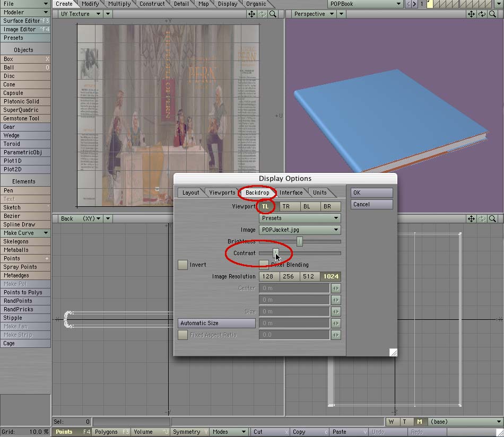Image resolution: width=504 pixels, height=437 pixels.
Task: Click the pan icon in UV Texture viewport
Action: [251, 14]
